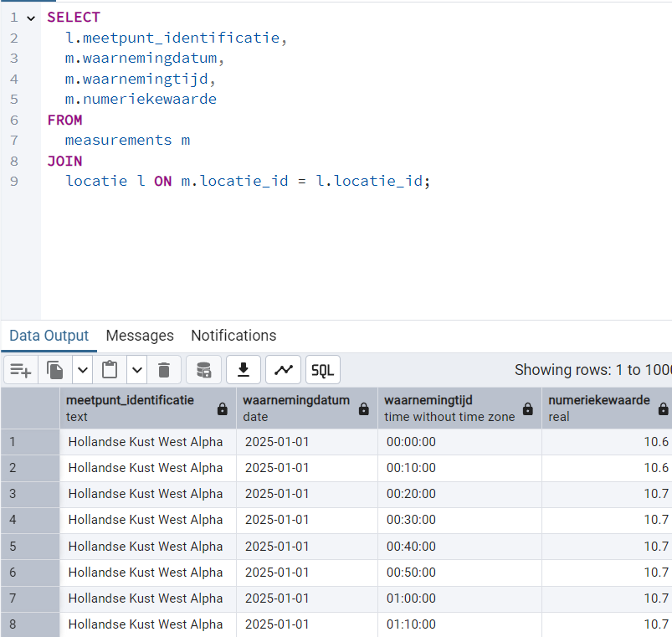Click the 01:10:00 time cell
Viewport: 672px width, 637px height.
coord(459,624)
